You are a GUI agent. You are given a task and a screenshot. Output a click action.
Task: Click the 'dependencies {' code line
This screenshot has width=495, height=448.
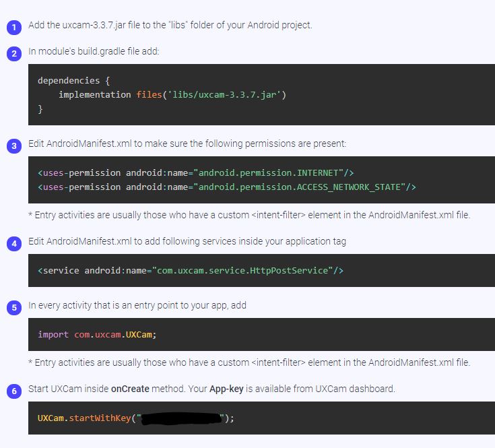tap(74, 81)
